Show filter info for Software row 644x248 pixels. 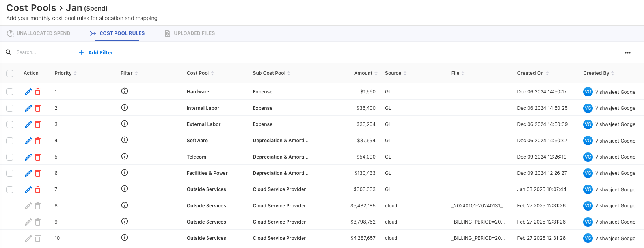(x=125, y=140)
